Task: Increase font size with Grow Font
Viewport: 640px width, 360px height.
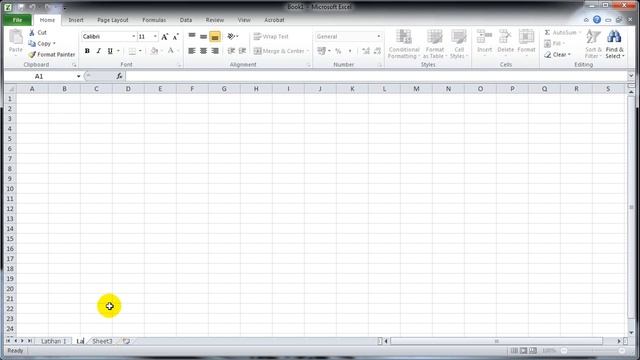Action: (164, 37)
